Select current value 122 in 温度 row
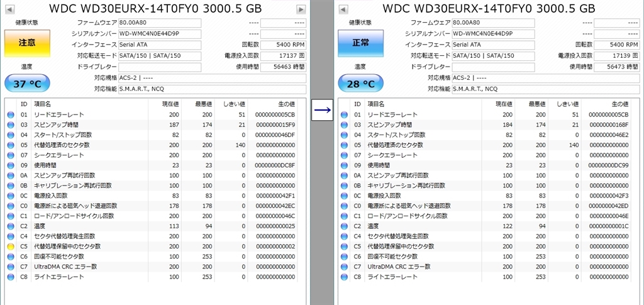Screen dimensions: 644x305 point(508,226)
